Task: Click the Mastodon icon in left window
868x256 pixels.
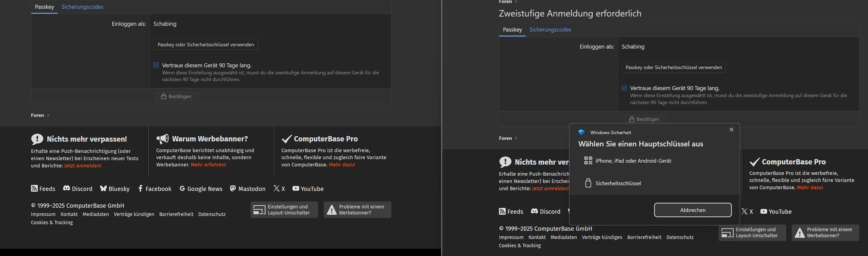Action: pyautogui.click(x=233, y=188)
